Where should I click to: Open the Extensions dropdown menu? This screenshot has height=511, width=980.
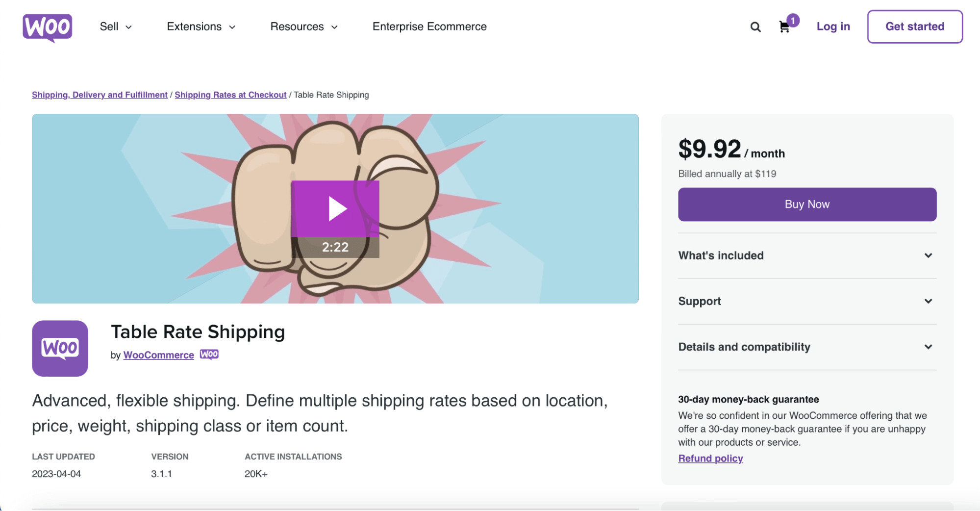[201, 26]
